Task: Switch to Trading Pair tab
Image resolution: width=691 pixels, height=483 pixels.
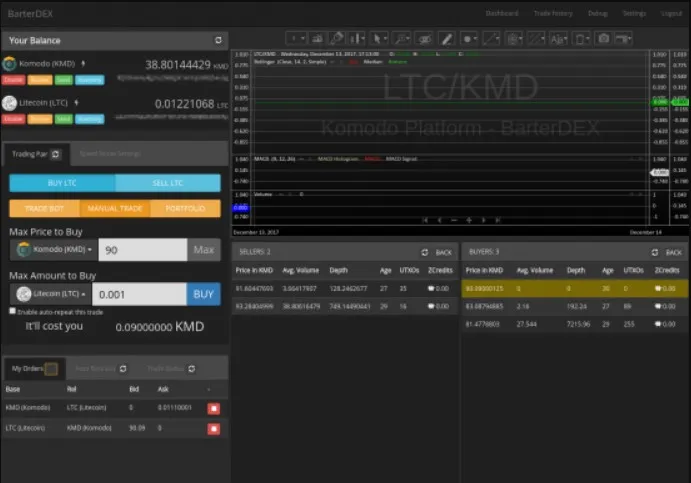Action: click(36, 154)
